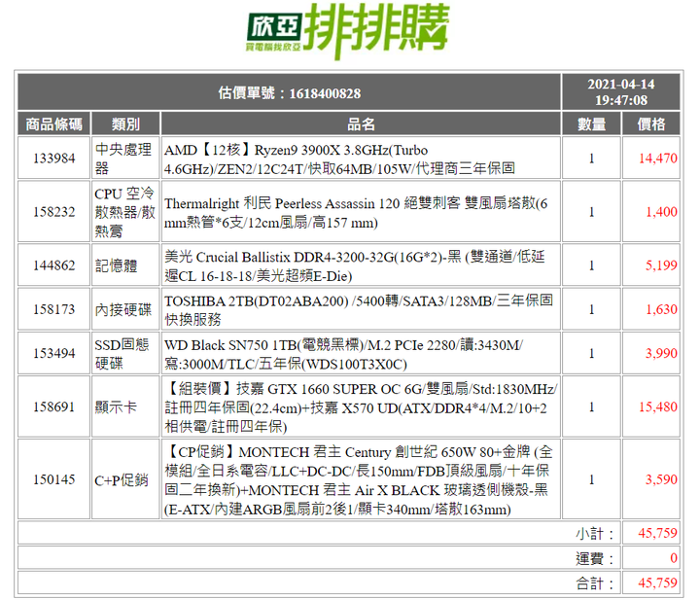Click quantity 1 in the Ryzen9 row
Screen dimensions: 700x600
[591, 159]
